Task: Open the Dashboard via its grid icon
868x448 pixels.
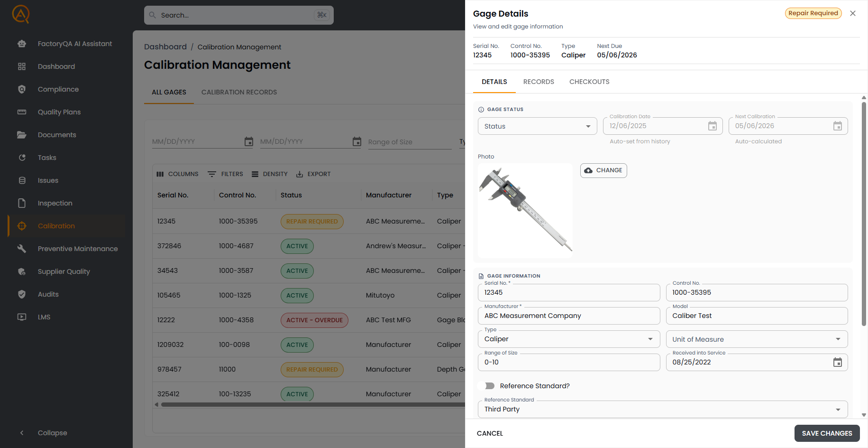Action: click(x=22, y=66)
